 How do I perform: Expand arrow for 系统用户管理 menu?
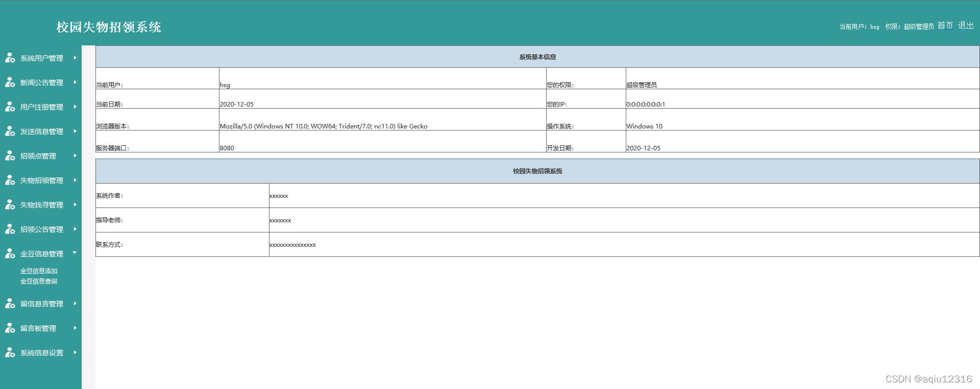(x=75, y=58)
